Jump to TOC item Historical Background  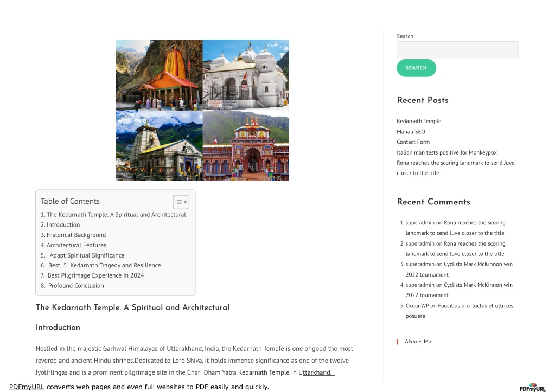point(73,235)
